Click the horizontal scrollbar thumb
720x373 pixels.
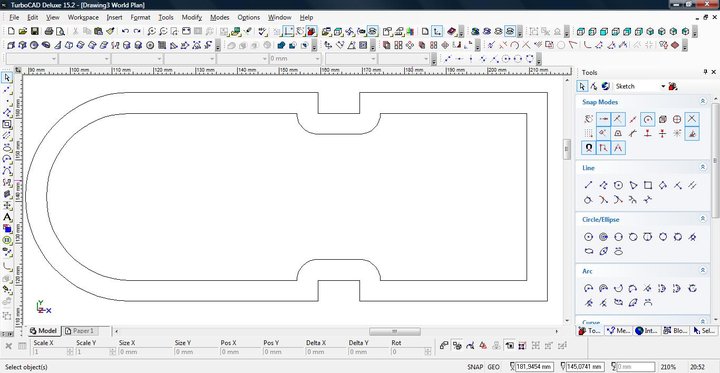coord(394,331)
